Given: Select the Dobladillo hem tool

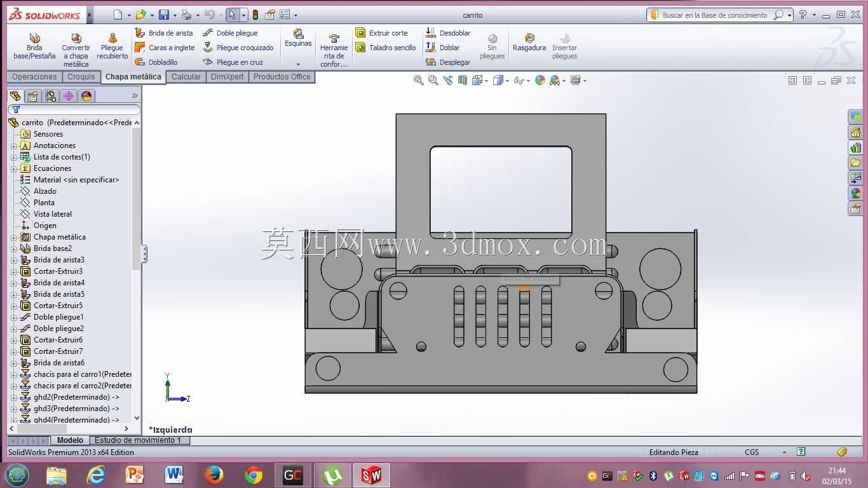Looking at the screenshot, I should tap(156, 62).
